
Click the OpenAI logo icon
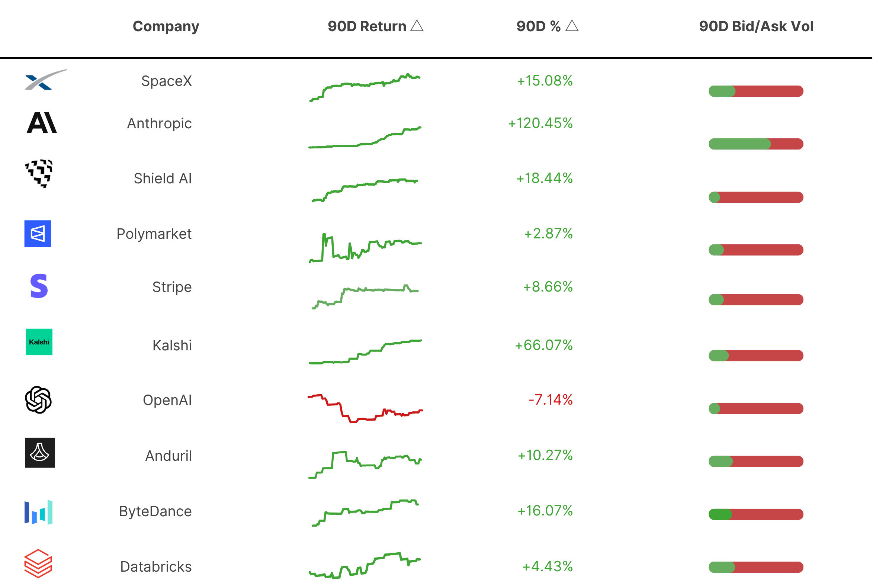coord(38,400)
